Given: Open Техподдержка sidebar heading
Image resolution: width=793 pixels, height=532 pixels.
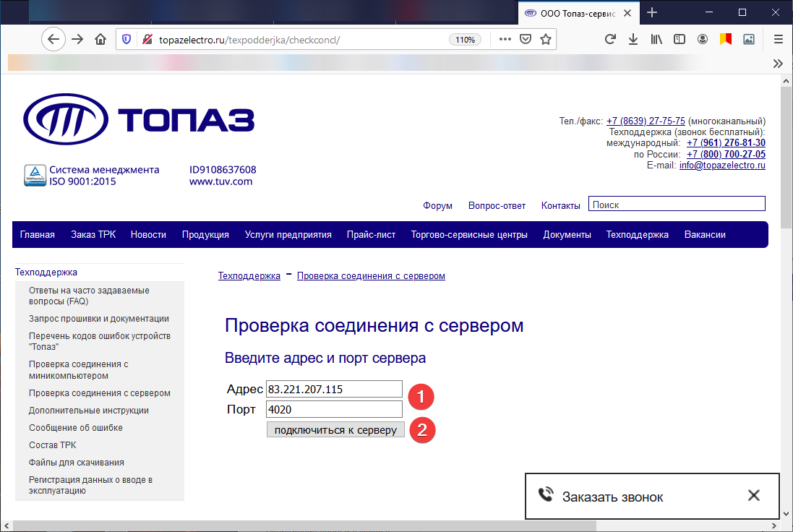Looking at the screenshot, I should point(46,272).
